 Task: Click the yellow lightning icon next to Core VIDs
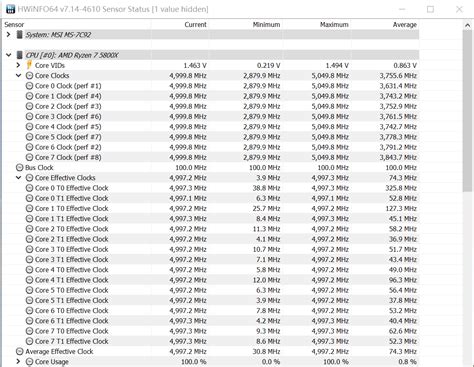click(29, 65)
